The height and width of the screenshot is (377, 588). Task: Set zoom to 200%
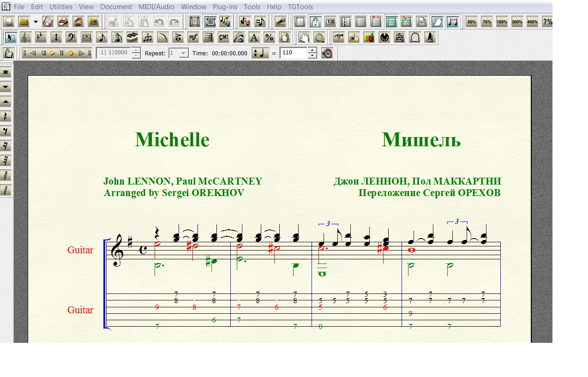(517, 22)
